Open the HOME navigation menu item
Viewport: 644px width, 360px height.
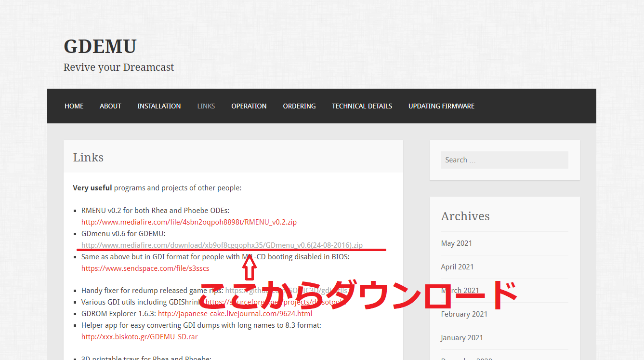click(74, 106)
